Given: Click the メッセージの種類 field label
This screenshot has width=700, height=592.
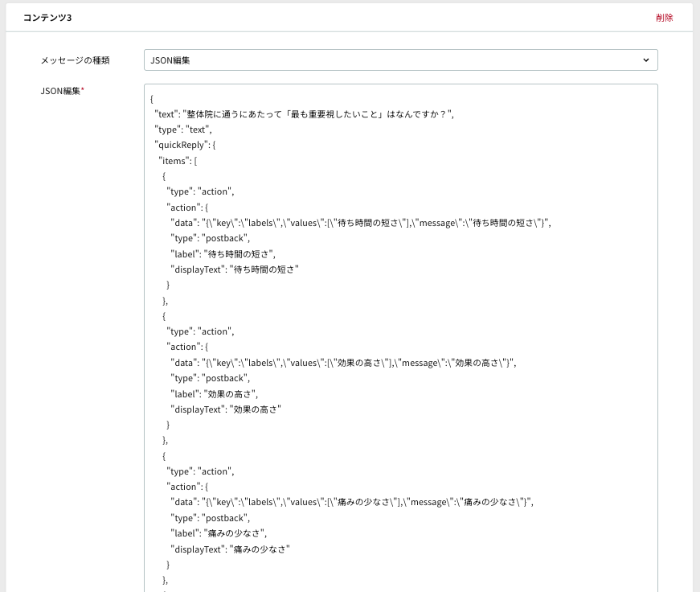Looking at the screenshot, I should (75, 60).
